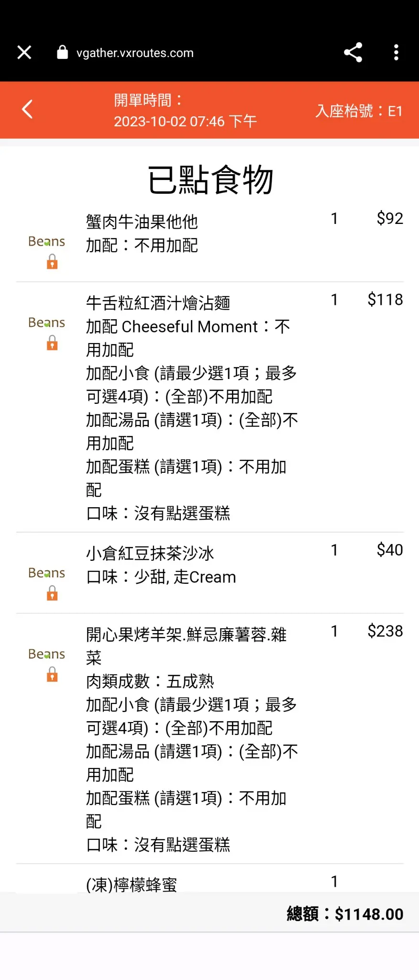This screenshot has width=419, height=980.
Task: Tap lock icon next to 小倉紅豆抹茶沙冰 item
Action: 52,593
